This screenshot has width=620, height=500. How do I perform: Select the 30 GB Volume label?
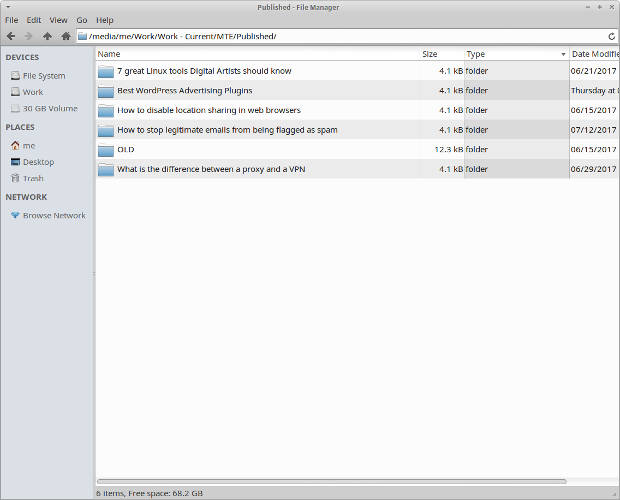(50, 108)
